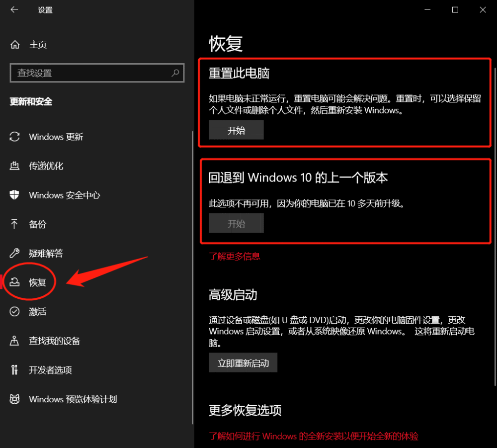This screenshot has height=448, width=497.
Task: Open 了解更多信息 link
Action: pyautogui.click(x=235, y=256)
